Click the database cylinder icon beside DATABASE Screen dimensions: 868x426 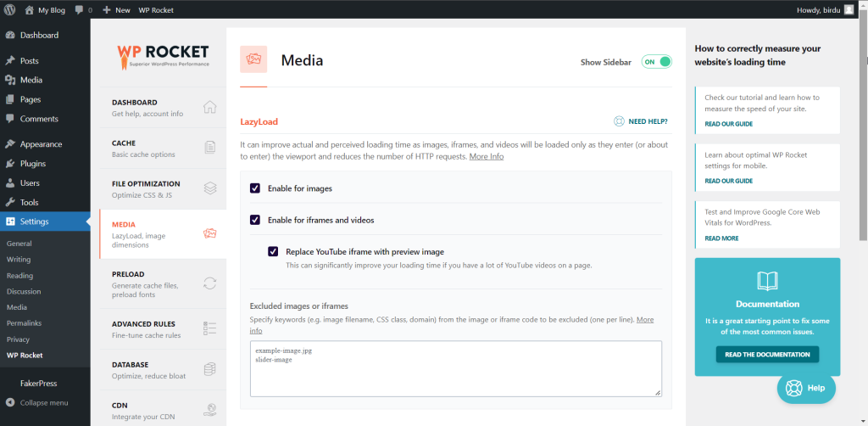(x=210, y=369)
